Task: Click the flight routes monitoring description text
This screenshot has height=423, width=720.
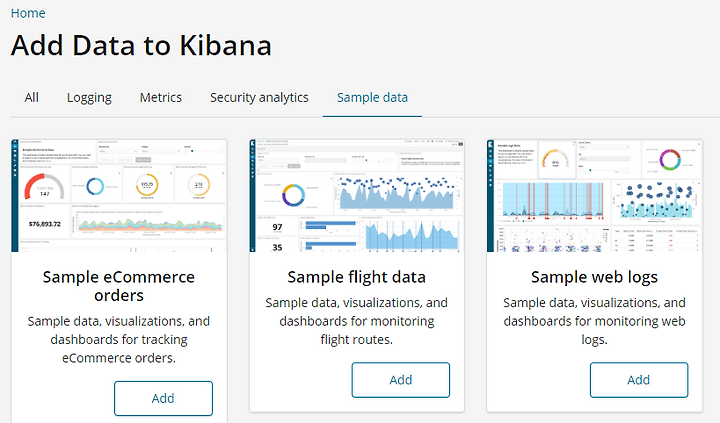Action: pyautogui.click(x=357, y=321)
